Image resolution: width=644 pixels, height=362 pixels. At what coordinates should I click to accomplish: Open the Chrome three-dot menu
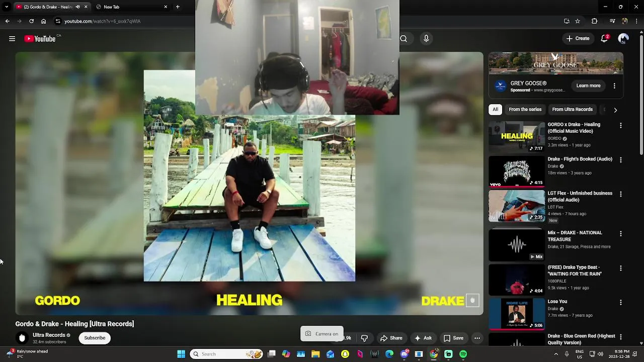coord(637,21)
